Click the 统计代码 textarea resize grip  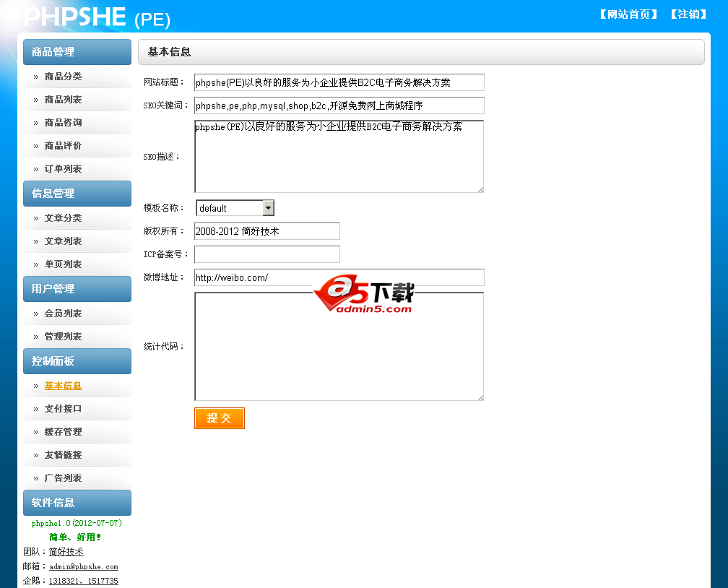click(480, 397)
